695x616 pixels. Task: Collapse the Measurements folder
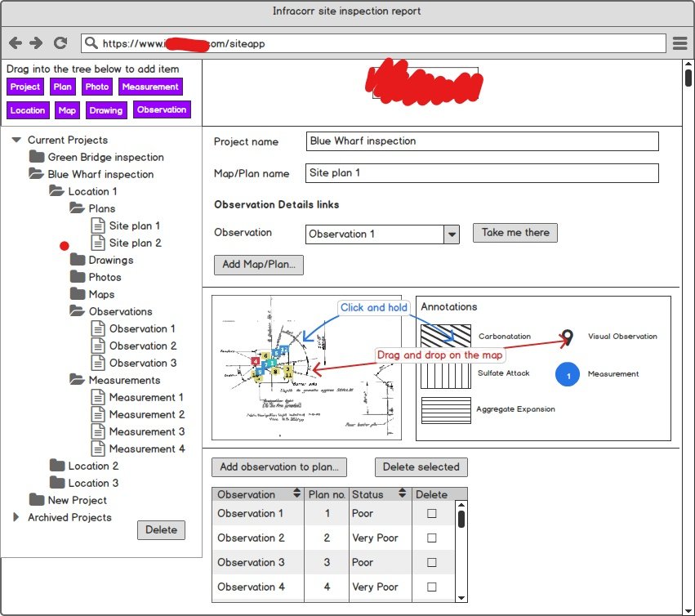click(x=78, y=380)
